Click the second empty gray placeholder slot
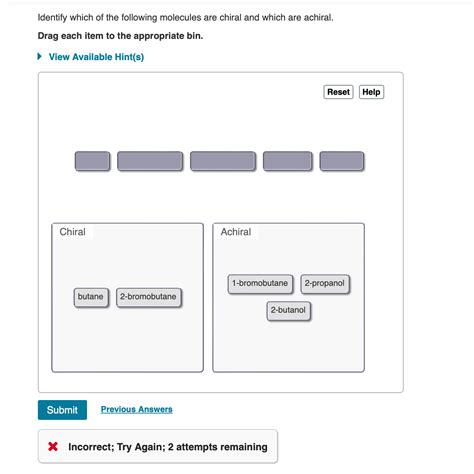 pyautogui.click(x=150, y=161)
